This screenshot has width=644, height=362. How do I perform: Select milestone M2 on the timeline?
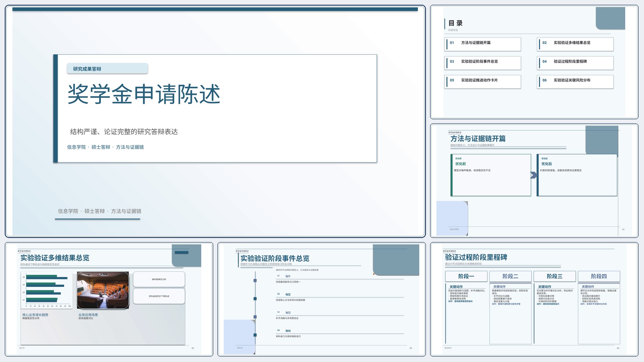[x=288, y=294]
